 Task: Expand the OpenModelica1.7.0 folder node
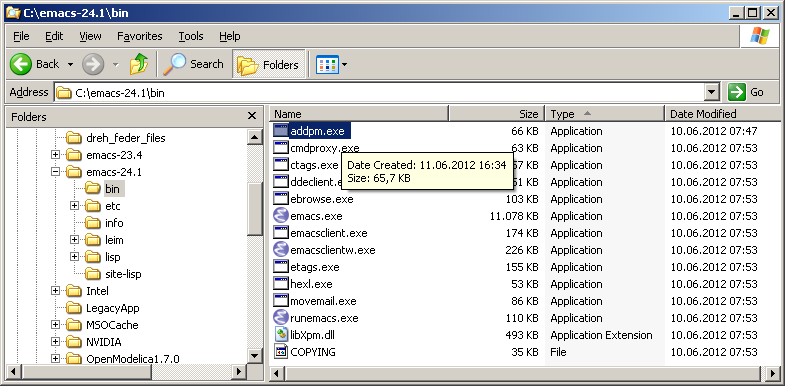(56, 359)
